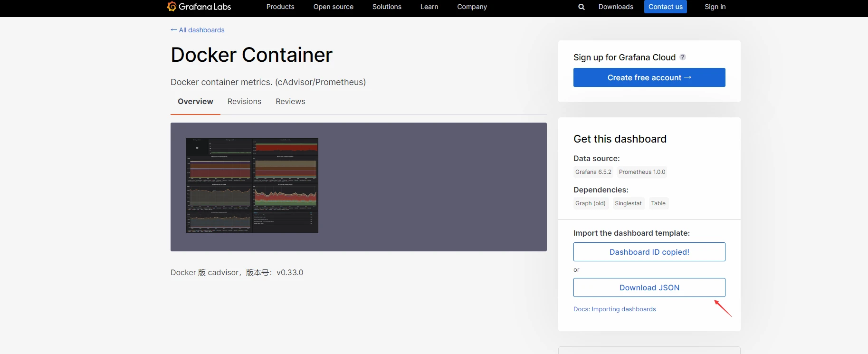Click Sign up for Grafana Cloud text

(x=624, y=57)
